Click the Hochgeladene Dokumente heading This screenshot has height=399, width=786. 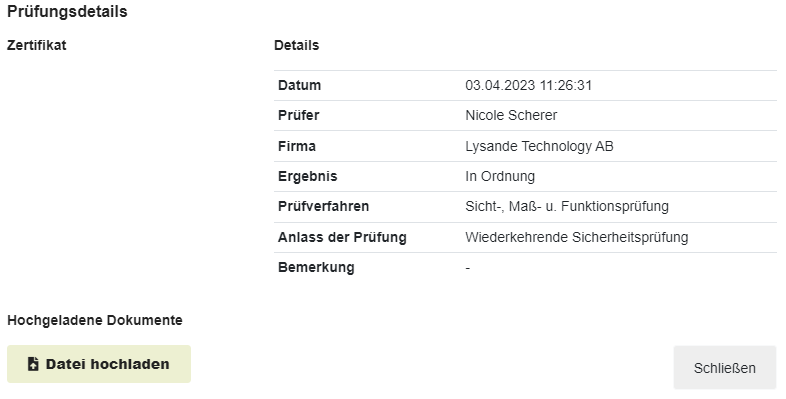(95, 320)
